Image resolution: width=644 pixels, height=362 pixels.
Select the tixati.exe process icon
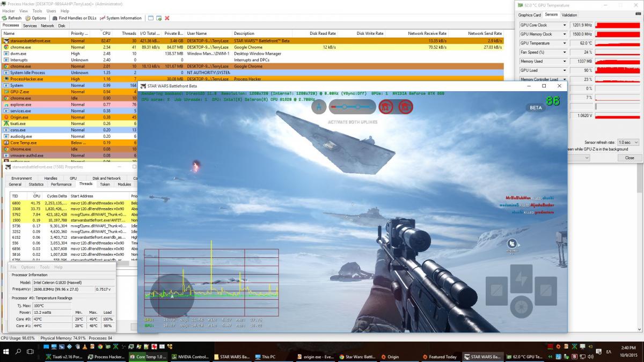click(x=6, y=123)
